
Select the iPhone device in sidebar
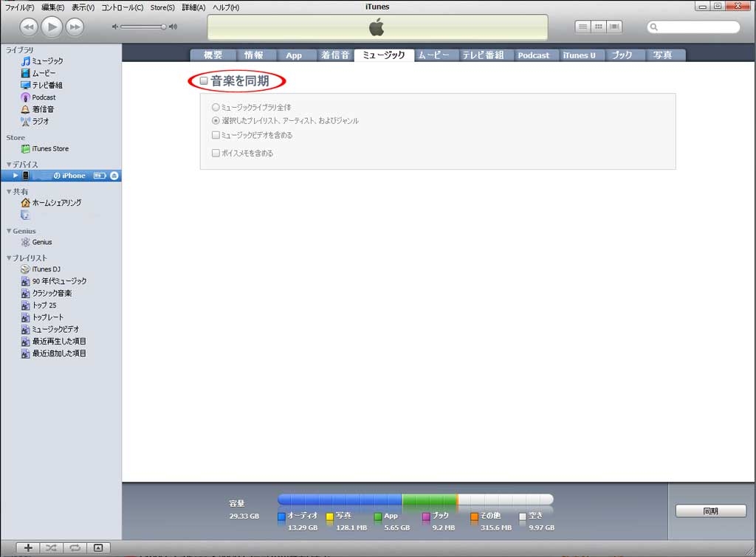pyautogui.click(x=61, y=176)
